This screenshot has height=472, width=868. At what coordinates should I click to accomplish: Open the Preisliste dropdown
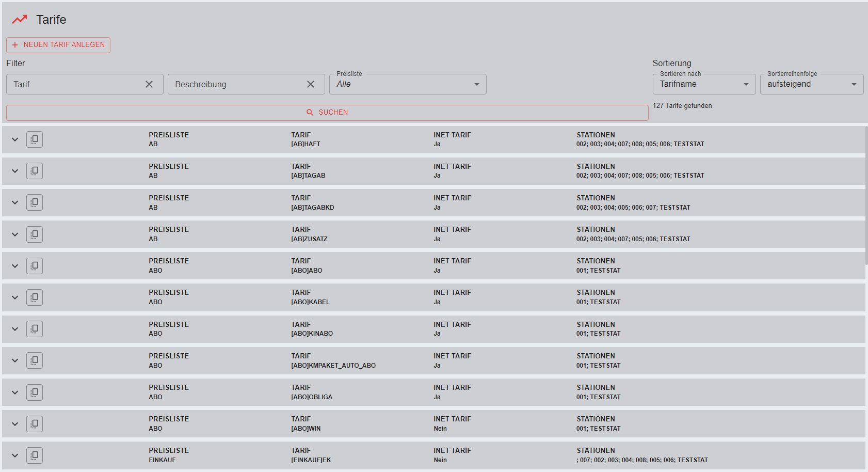coord(408,84)
